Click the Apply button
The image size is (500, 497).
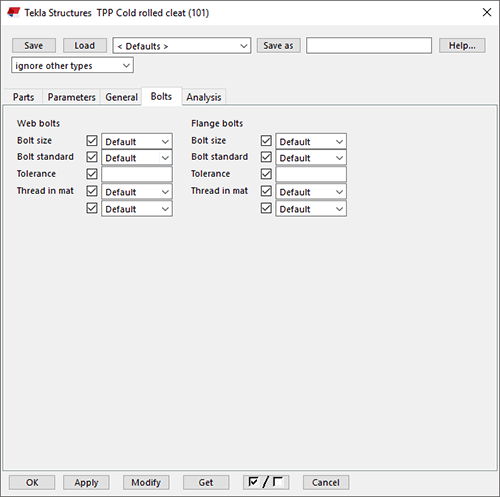coord(86,482)
